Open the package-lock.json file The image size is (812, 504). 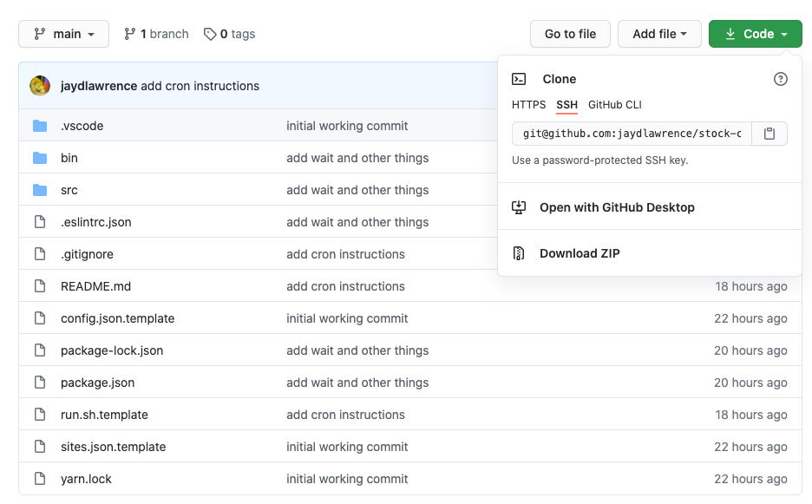[x=112, y=350]
